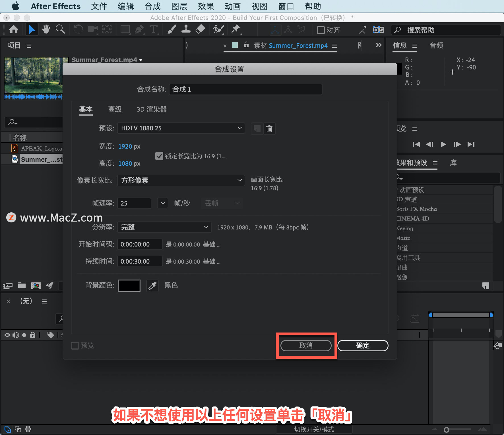Click 切换开关/模式 button
This screenshot has width=504, height=435.
tap(314, 429)
